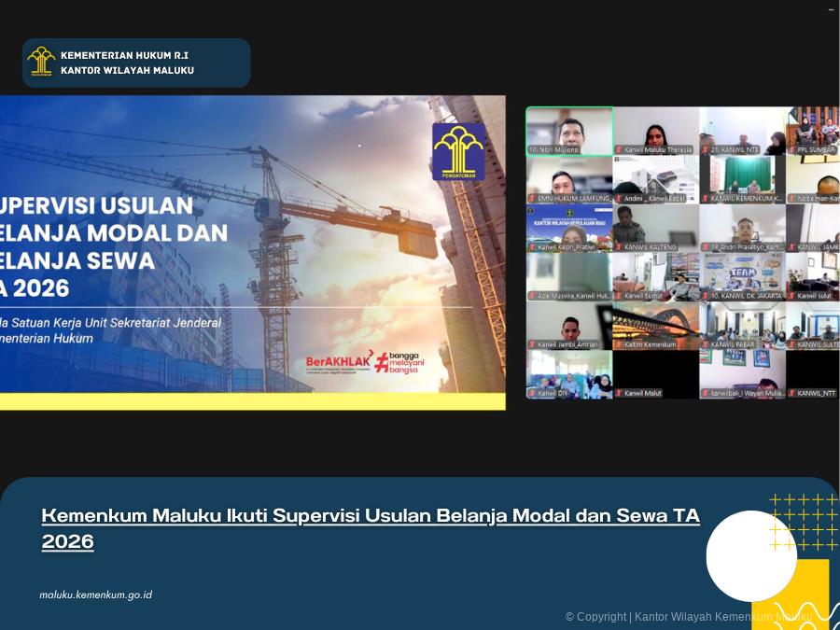840x630 pixels.
Task: Open the maluku.kemenkum.go.id website link
Action: click(x=95, y=595)
